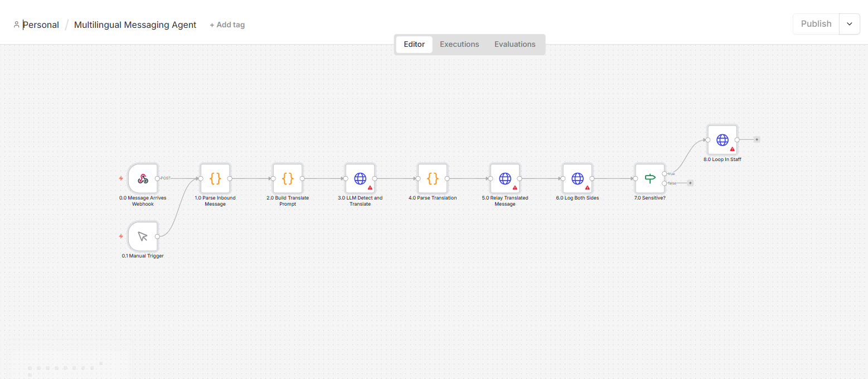Add a node after Loop In Staff
This screenshot has height=379, width=868.
(757, 139)
